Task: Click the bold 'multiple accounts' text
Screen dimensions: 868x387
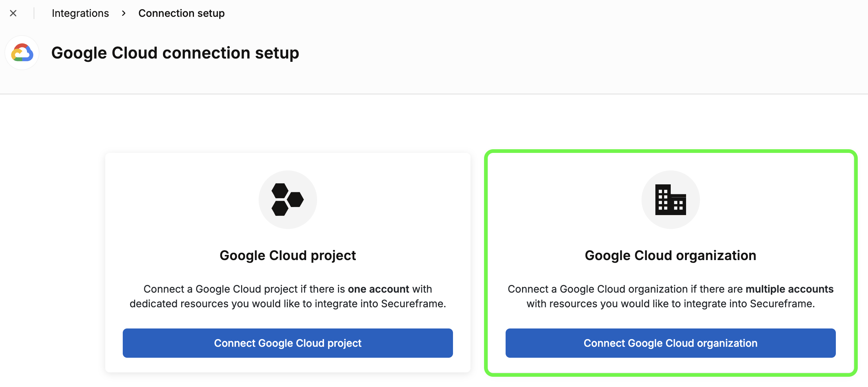Action: [x=789, y=289]
